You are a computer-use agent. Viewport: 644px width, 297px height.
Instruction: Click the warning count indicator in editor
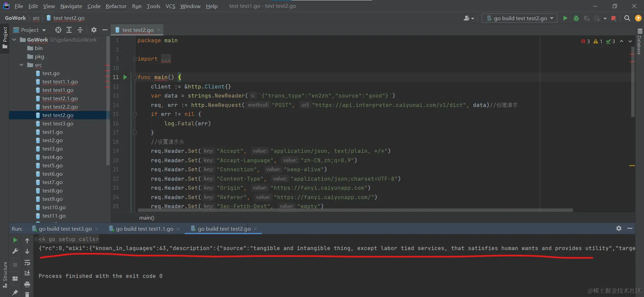598,41
